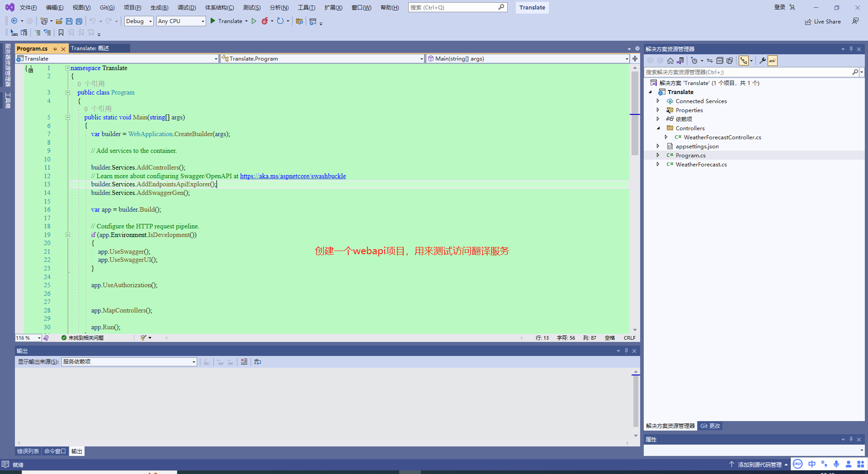Click the Home icon in Solution Explorer
The image size is (868, 474).
[x=670, y=61]
